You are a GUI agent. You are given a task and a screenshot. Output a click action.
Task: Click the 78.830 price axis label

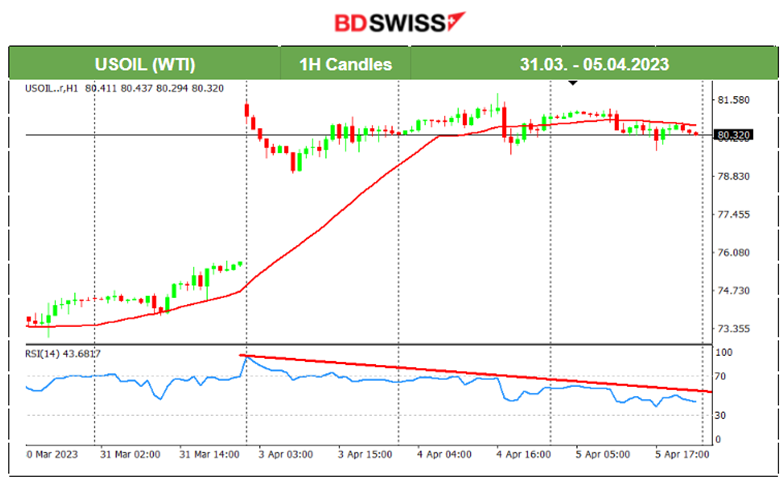(733, 177)
